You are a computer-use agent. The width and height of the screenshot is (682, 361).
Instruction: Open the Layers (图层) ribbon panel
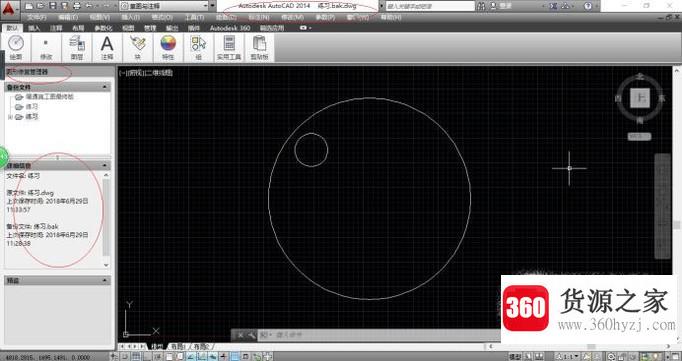(x=77, y=47)
